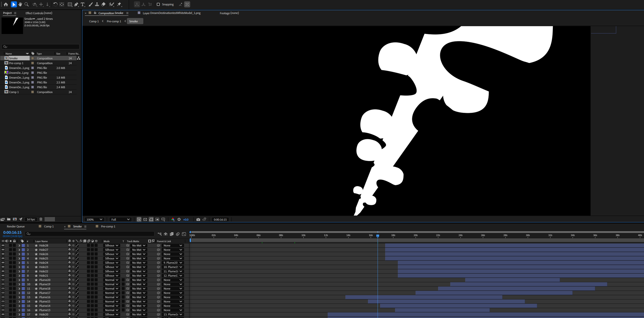The image size is (644, 318).
Task: Toggle visibility of the Plume20 layer
Action: pos(3,280)
